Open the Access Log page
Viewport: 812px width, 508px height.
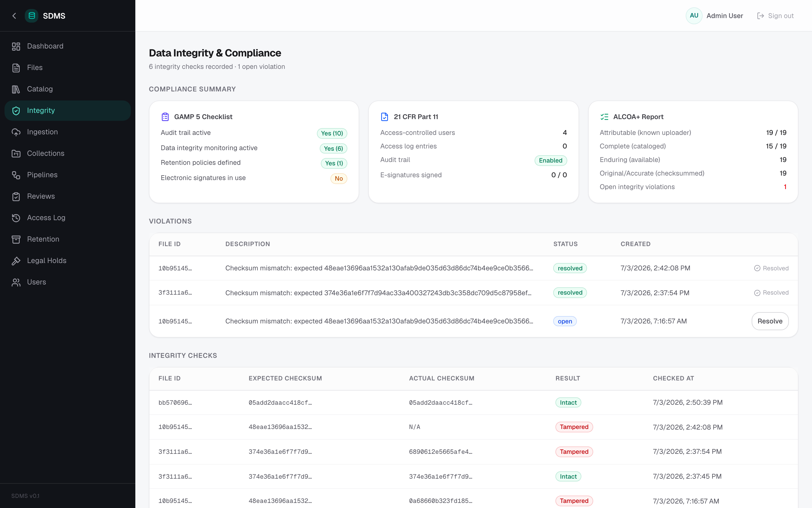(67, 218)
